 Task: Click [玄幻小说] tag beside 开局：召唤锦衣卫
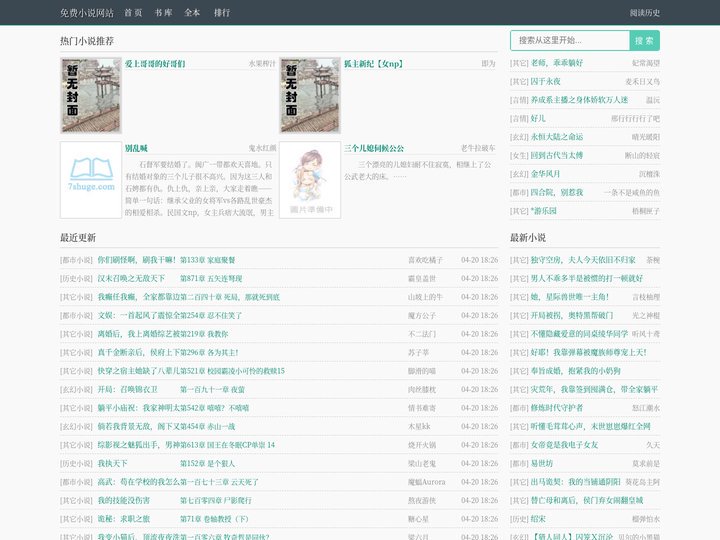76,389
